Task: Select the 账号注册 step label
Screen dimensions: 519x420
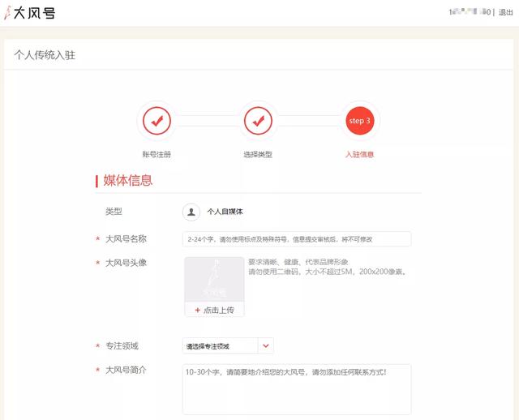Action: (157, 154)
